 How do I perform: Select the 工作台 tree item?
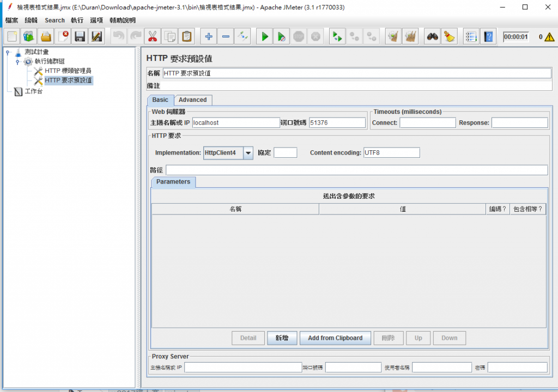[33, 91]
